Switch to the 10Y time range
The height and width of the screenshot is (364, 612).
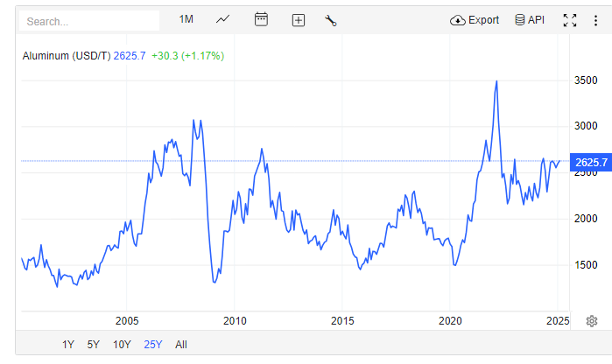[122, 344]
